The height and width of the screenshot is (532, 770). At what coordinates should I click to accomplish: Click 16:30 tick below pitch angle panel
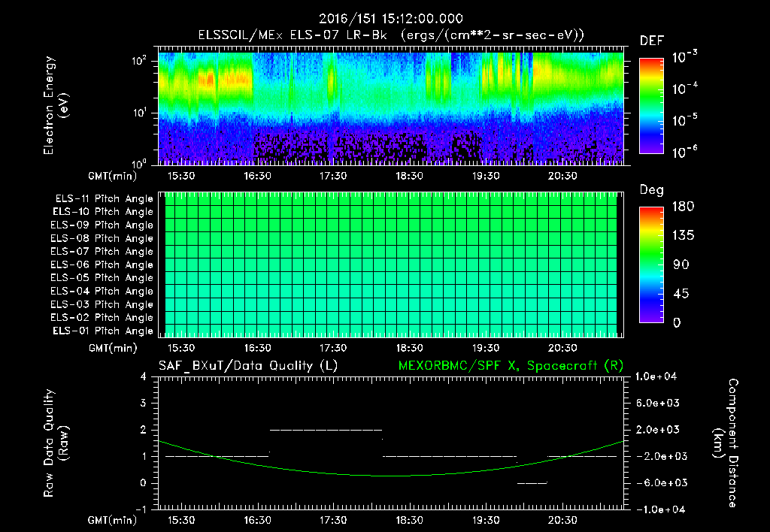coord(257,348)
